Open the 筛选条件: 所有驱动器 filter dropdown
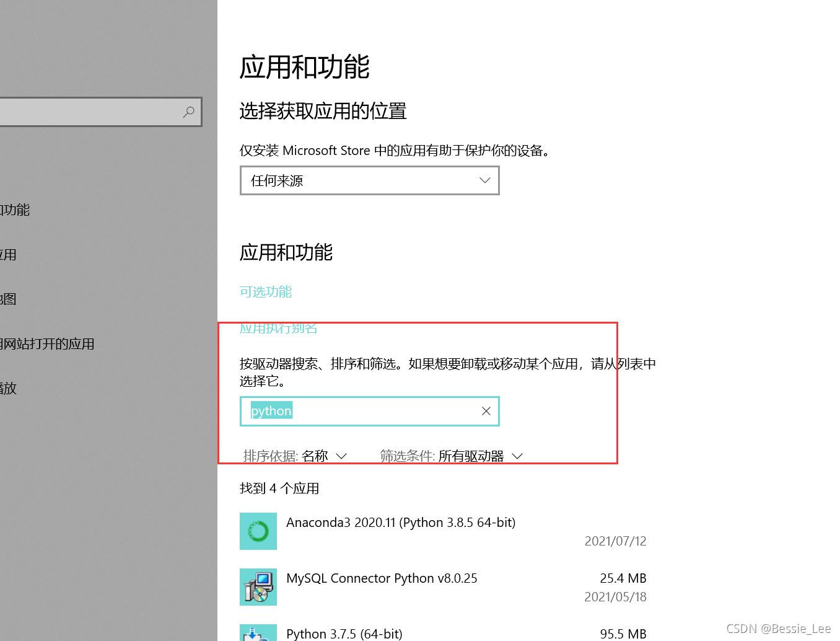This screenshot has height=641, width=840. click(x=452, y=456)
